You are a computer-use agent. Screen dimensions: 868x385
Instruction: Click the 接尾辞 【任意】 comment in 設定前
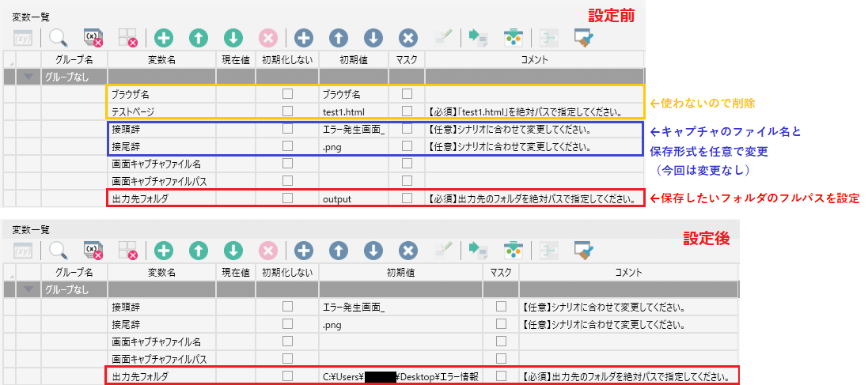click(x=533, y=147)
